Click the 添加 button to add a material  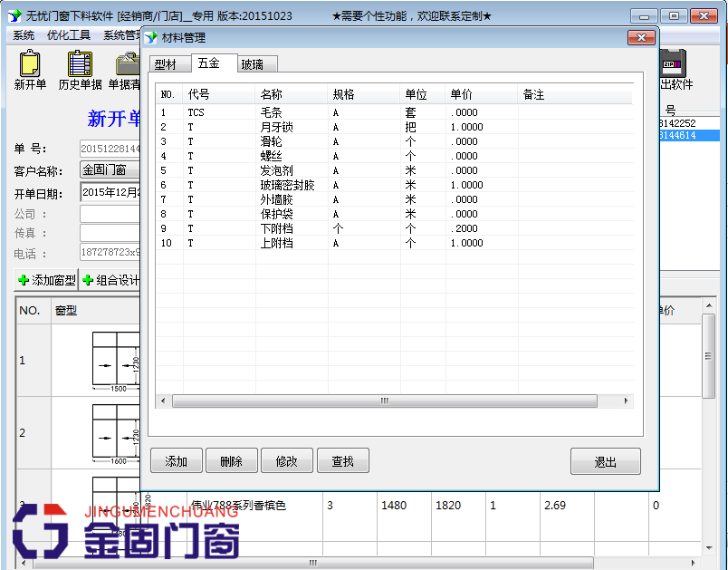tap(176, 460)
